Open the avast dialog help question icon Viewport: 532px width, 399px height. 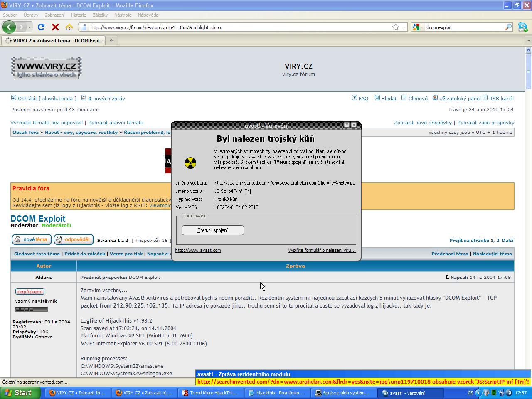pyautogui.click(x=347, y=125)
